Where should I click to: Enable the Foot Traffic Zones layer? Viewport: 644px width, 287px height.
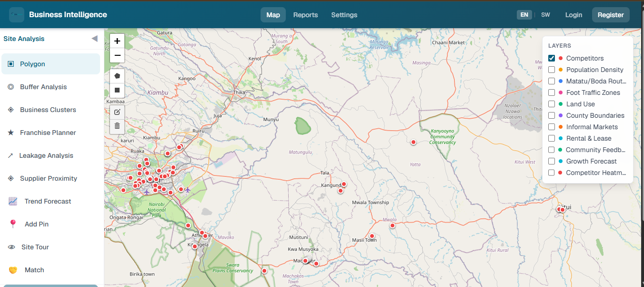point(552,92)
